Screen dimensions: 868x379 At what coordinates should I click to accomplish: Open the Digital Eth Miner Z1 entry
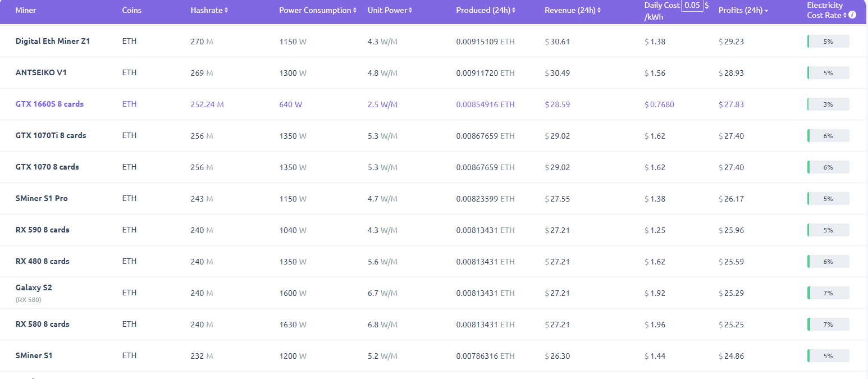coord(52,42)
